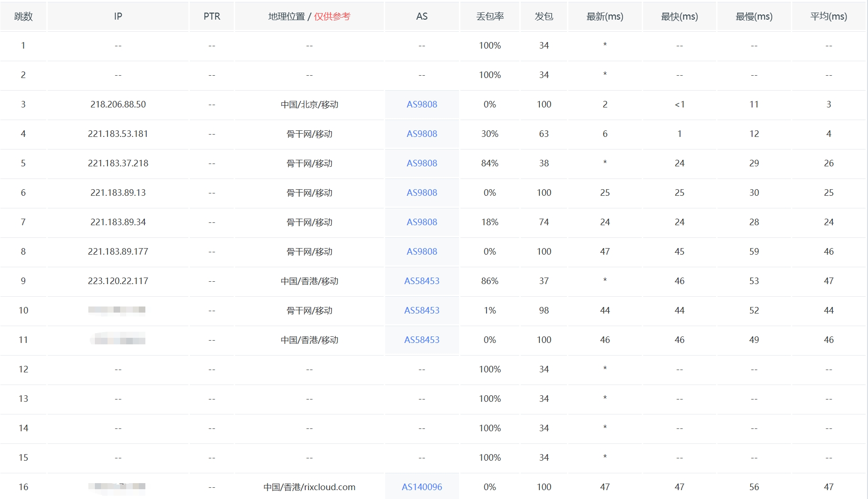The width and height of the screenshot is (868, 499).
Task: Click IP address 221.183.89.177
Action: (118, 251)
